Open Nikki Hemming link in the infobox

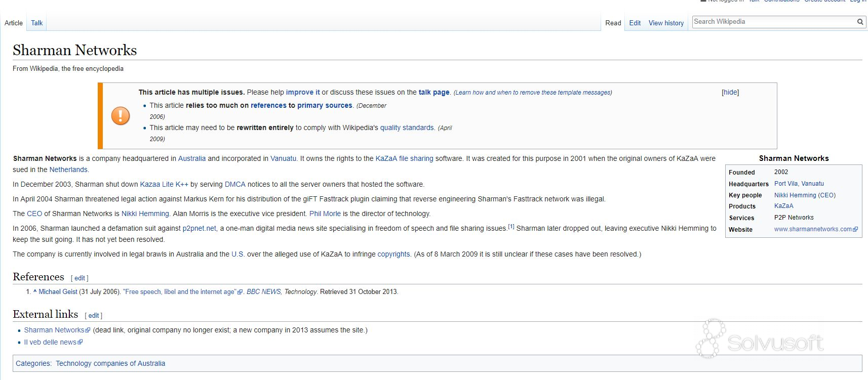[795, 195]
